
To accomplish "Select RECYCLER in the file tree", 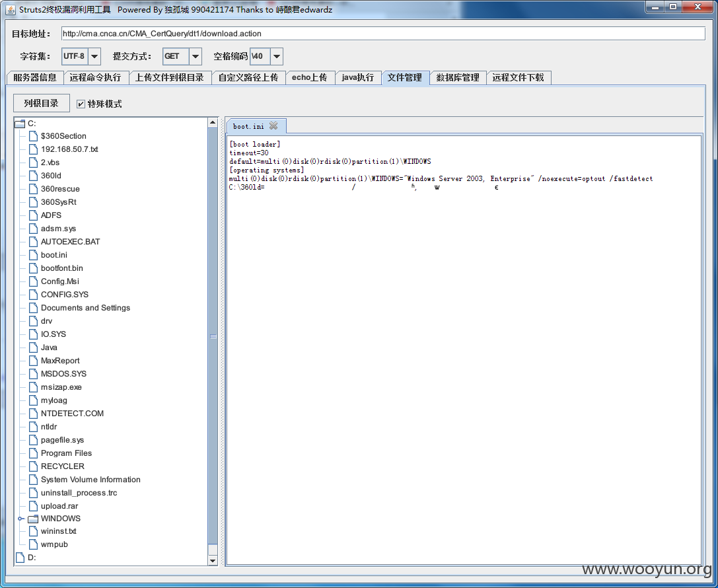I will (x=63, y=466).
